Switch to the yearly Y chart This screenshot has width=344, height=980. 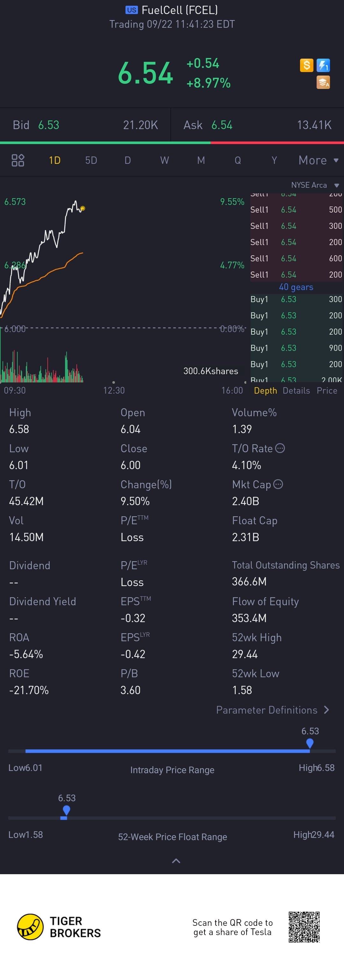click(274, 160)
